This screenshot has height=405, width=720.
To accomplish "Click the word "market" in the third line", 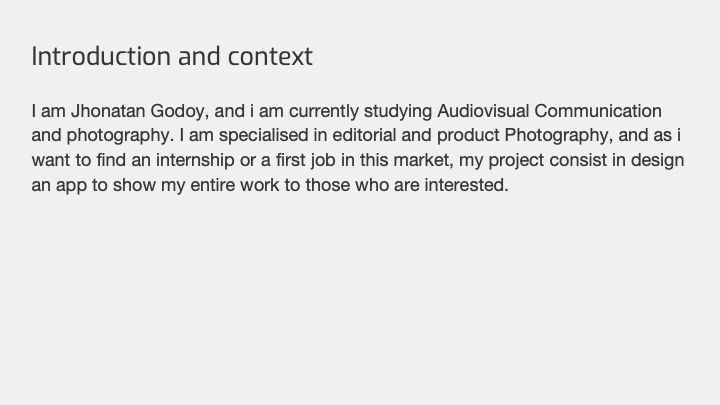I will 421,160.
